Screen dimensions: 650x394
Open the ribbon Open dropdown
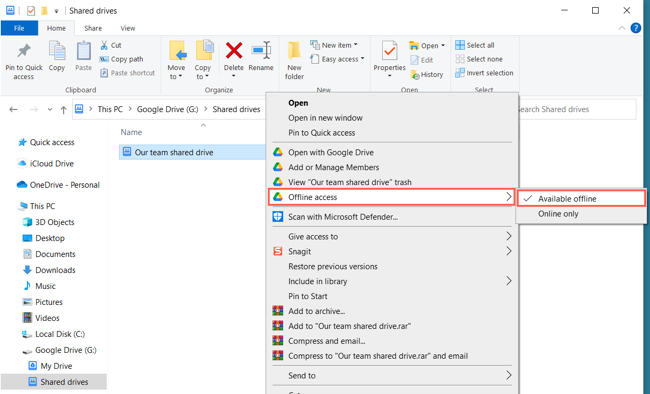coord(427,46)
